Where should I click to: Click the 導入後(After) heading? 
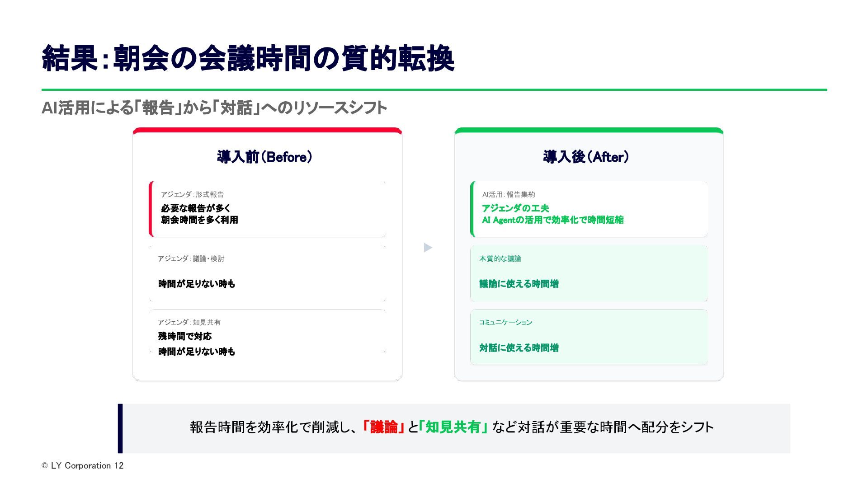click(586, 157)
